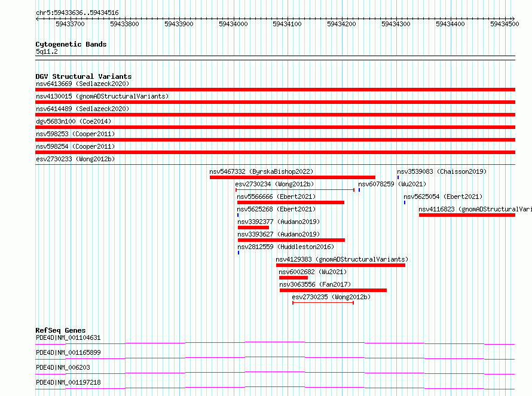The image size is (532, 396).
Task: Click the blue marker under nsv5625268
Action: [x=238, y=215]
